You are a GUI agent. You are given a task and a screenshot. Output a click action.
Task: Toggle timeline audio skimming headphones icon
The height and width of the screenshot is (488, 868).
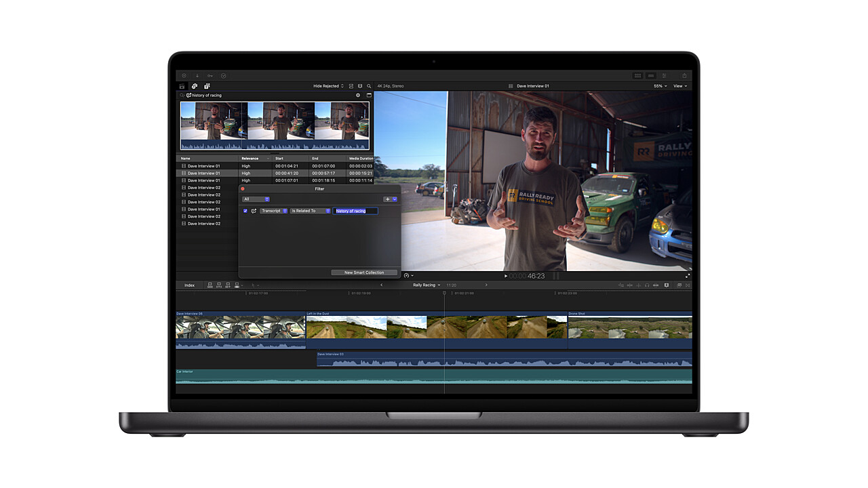647,285
